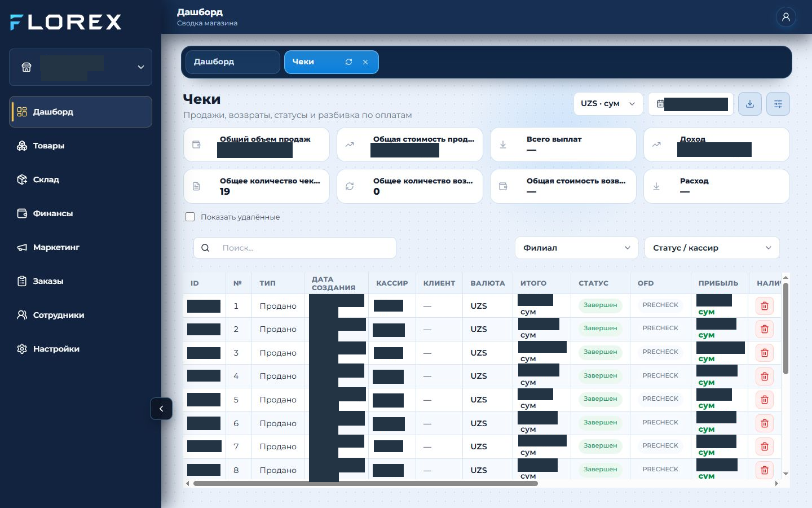Delete receipt row number 7

click(765, 446)
